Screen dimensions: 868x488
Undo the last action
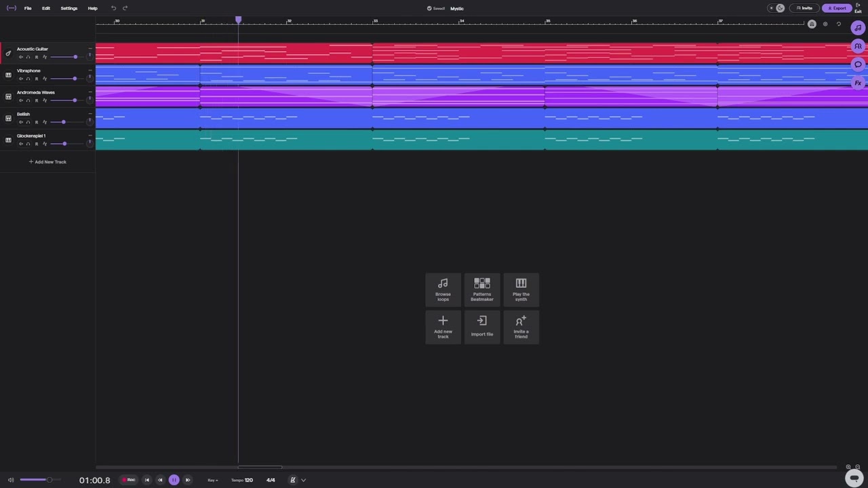click(x=113, y=8)
